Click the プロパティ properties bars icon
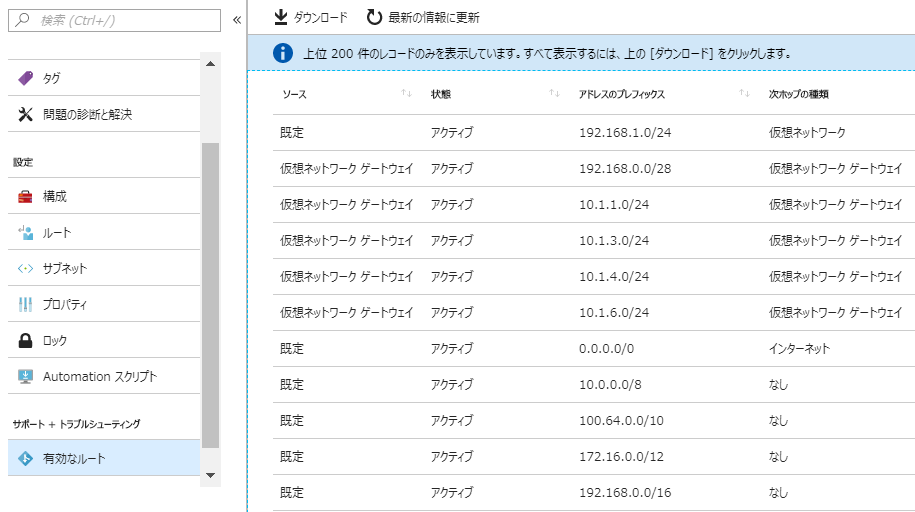Image resolution: width=915 pixels, height=512 pixels. [x=26, y=305]
